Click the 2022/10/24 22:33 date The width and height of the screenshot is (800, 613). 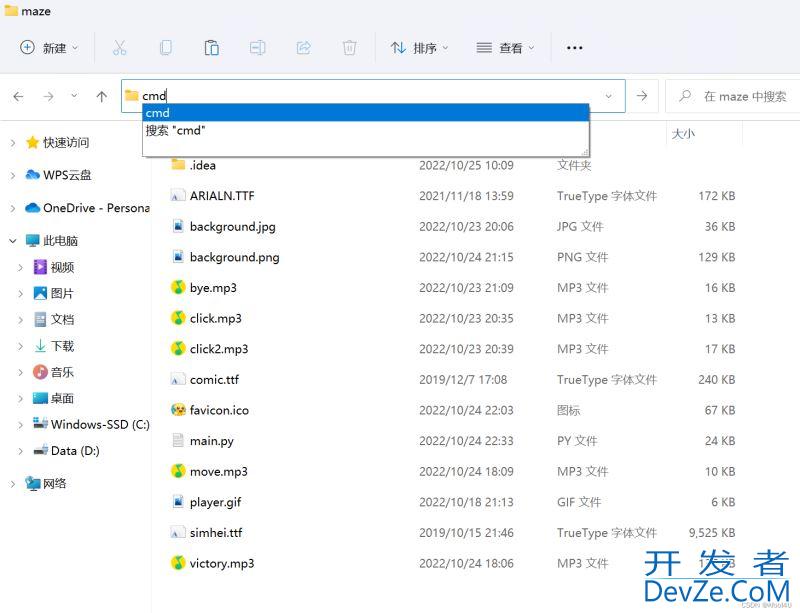click(466, 441)
